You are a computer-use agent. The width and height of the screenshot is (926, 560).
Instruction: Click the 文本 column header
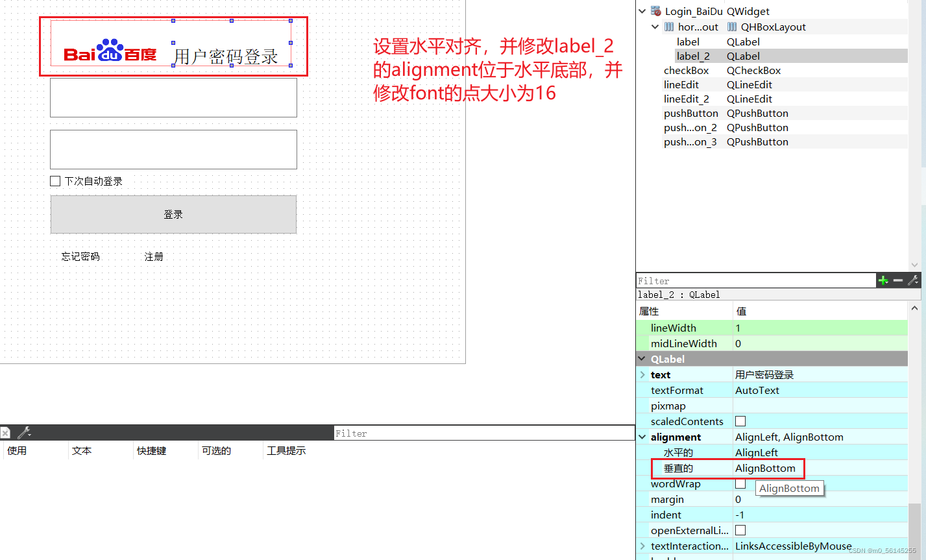pos(82,450)
